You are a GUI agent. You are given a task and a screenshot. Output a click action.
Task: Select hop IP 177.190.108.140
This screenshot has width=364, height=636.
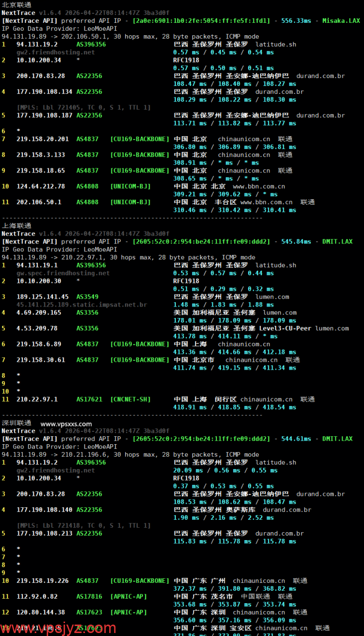coord(44,509)
